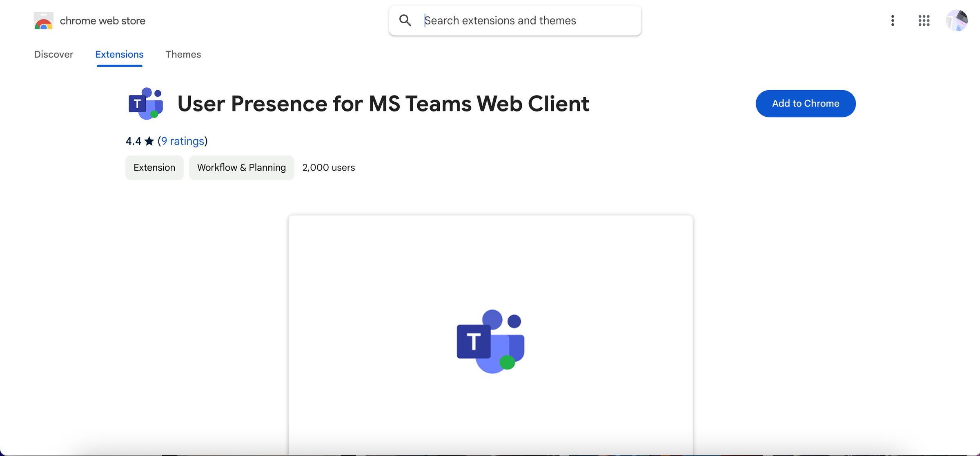Viewport: 980px width, 456px height.
Task: Open the three-dot more options menu
Action: pyautogui.click(x=892, y=20)
